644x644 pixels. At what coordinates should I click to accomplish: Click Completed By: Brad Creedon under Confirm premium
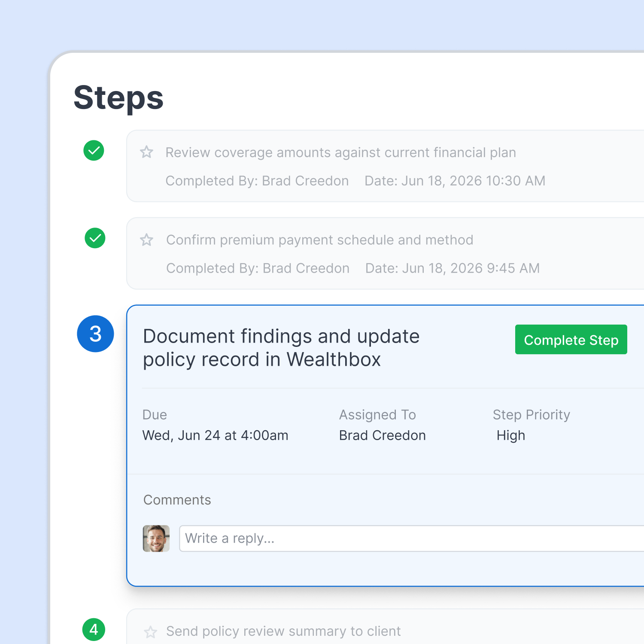pyautogui.click(x=258, y=268)
